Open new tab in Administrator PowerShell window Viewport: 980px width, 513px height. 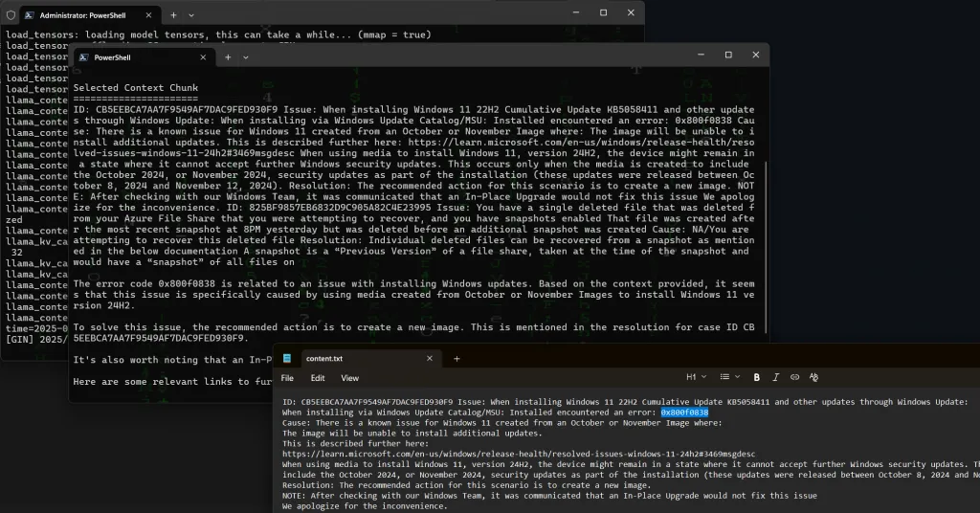(x=173, y=14)
